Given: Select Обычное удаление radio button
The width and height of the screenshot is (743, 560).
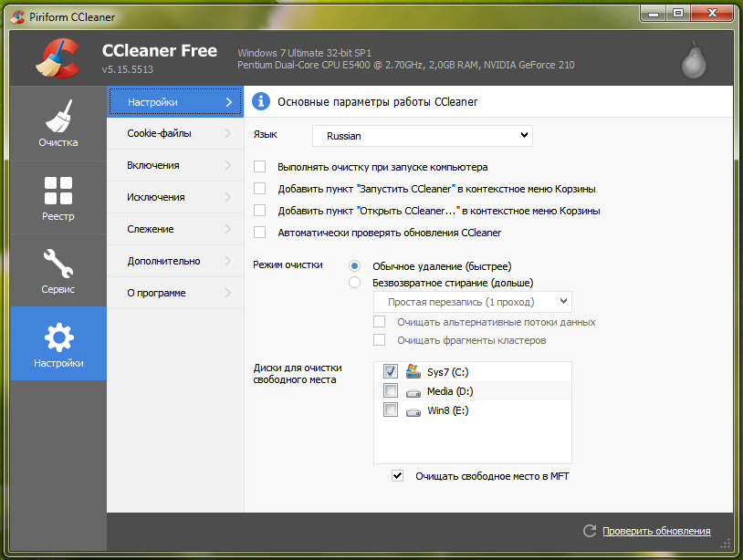Looking at the screenshot, I should [354, 266].
